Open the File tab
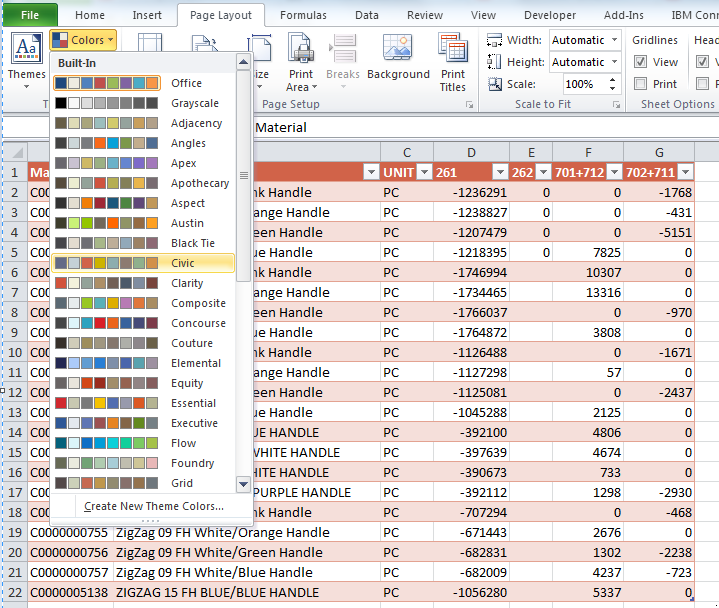This screenshot has height=608, width=719. pyautogui.click(x=30, y=15)
